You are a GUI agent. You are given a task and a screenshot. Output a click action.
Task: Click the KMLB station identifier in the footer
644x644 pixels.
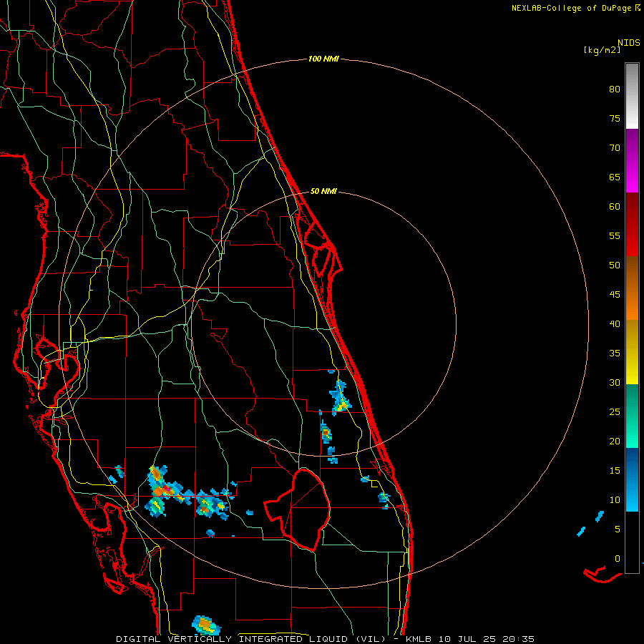(419, 639)
